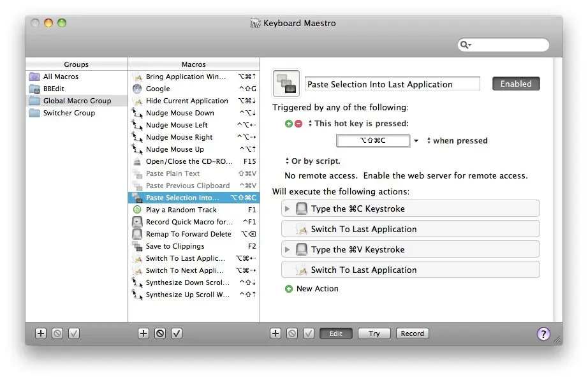Click the Remap To Forward Delete icon
Image resolution: width=588 pixels, height=380 pixels.
coord(137,234)
